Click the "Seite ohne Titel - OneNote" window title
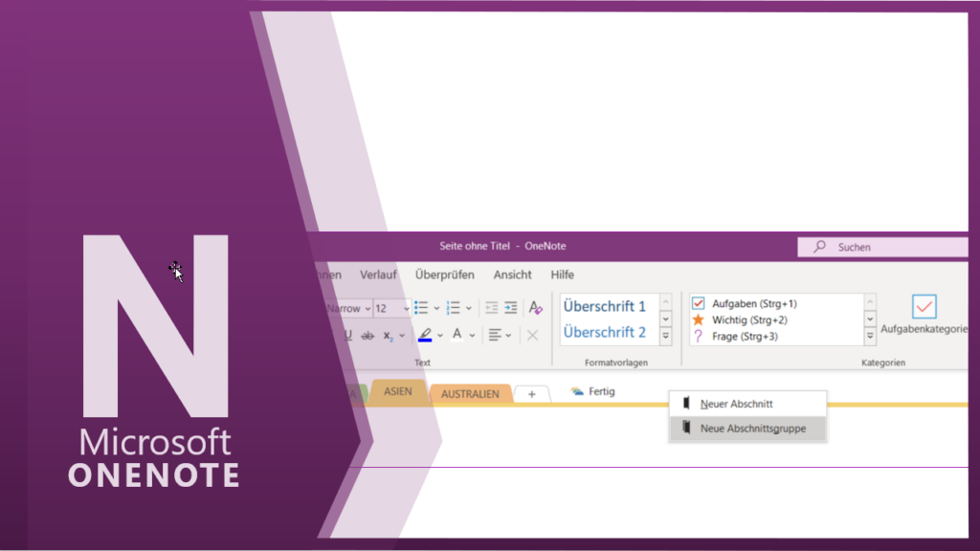This screenshot has height=551, width=980. click(502, 246)
